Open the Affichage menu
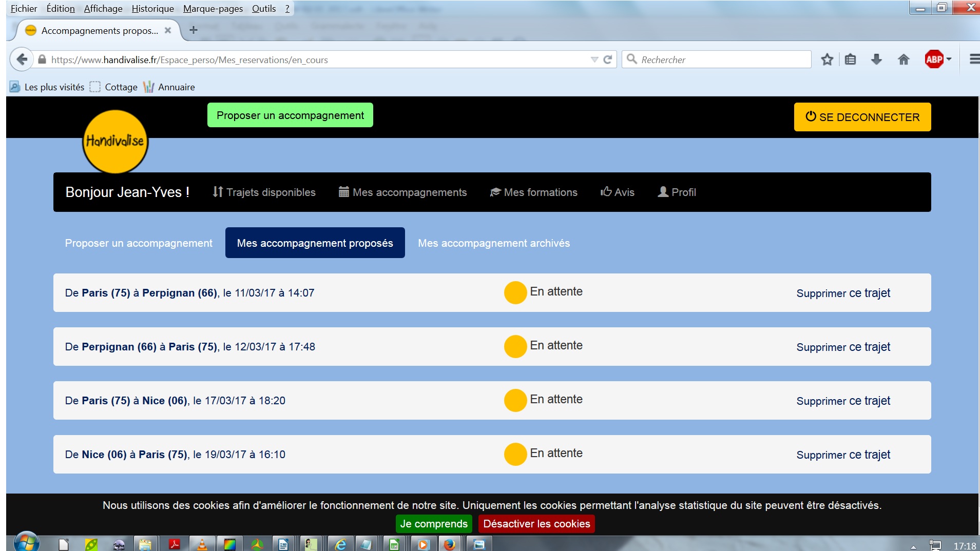 click(103, 8)
